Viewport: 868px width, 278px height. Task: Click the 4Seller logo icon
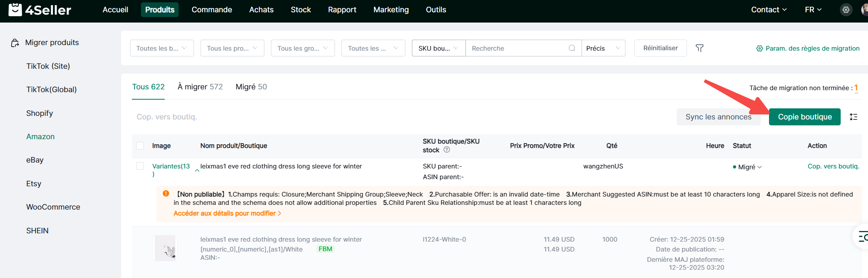[15, 9]
